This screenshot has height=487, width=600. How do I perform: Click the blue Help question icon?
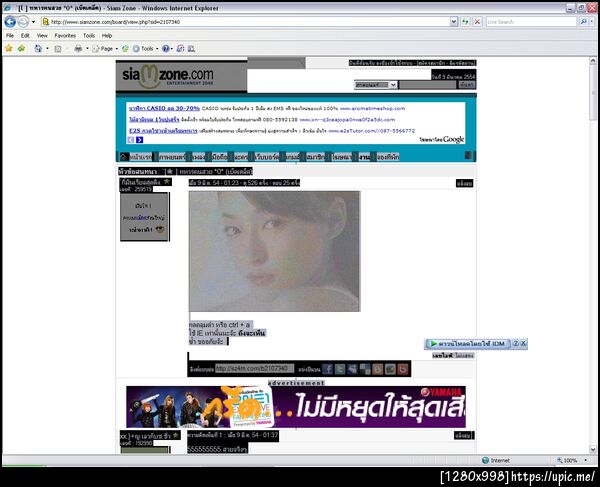coord(166,49)
